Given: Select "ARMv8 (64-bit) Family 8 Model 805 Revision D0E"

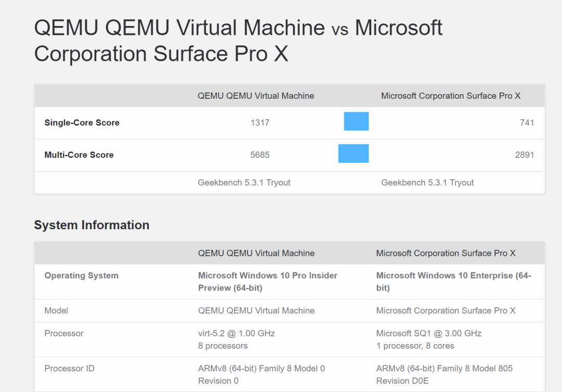Looking at the screenshot, I should (444, 374).
